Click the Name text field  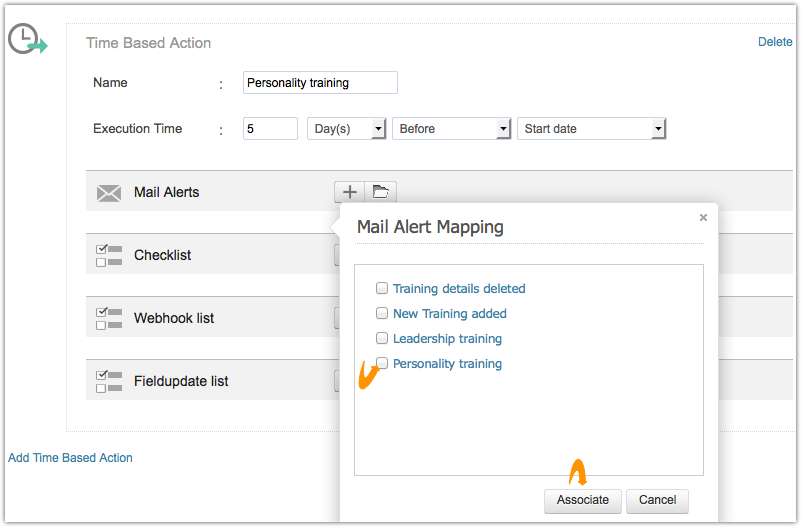pos(320,83)
